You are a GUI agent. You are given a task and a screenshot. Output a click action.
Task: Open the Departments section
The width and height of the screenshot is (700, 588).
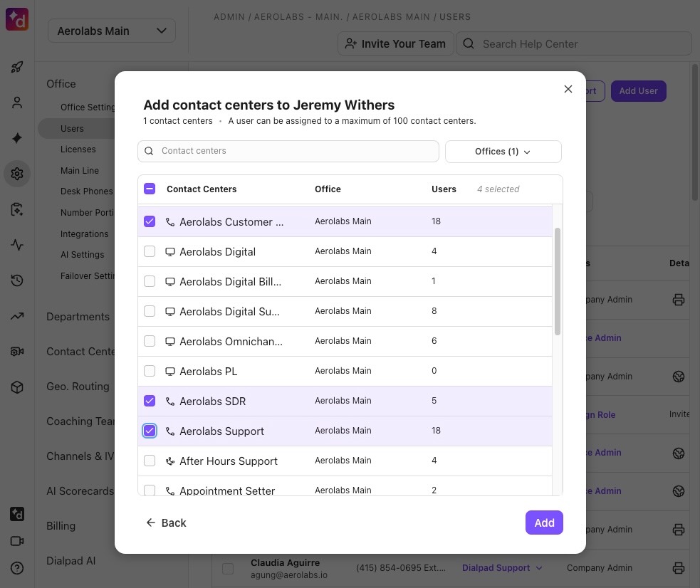pyautogui.click(x=78, y=316)
